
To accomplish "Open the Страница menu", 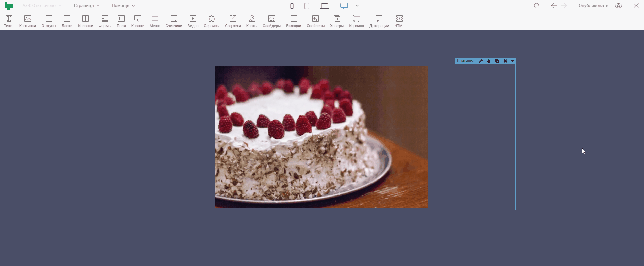I will click(x=86, y=6).
